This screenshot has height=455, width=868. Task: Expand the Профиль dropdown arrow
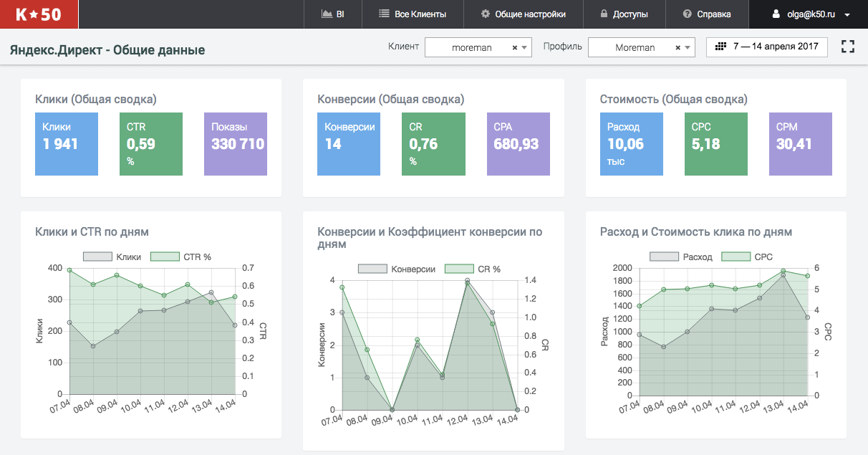pos(688,48)
